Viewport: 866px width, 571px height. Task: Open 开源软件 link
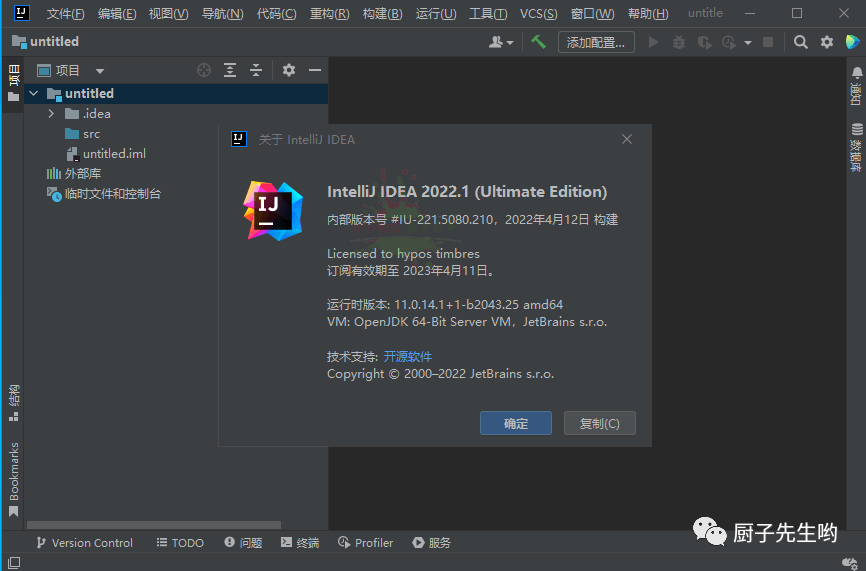click(x=408, y=356)
